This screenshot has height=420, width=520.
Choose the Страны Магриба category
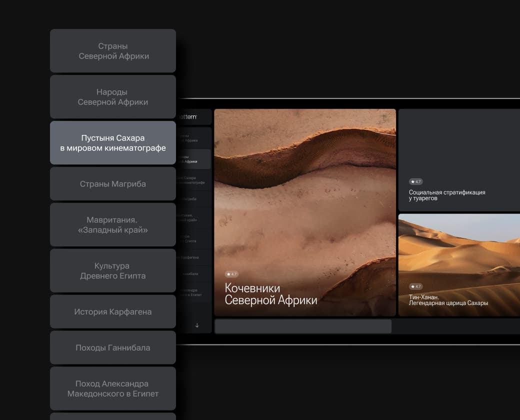point(113,184)
